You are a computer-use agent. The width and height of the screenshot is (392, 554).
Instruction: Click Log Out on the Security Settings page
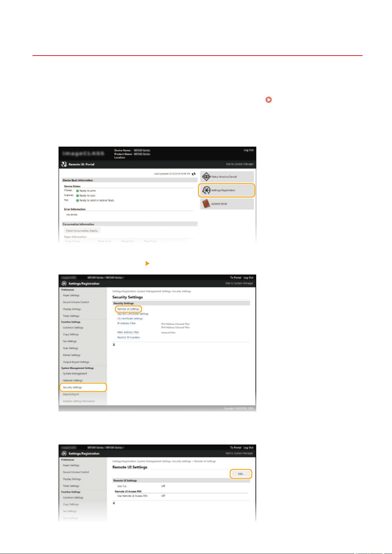tap(248, 277)
